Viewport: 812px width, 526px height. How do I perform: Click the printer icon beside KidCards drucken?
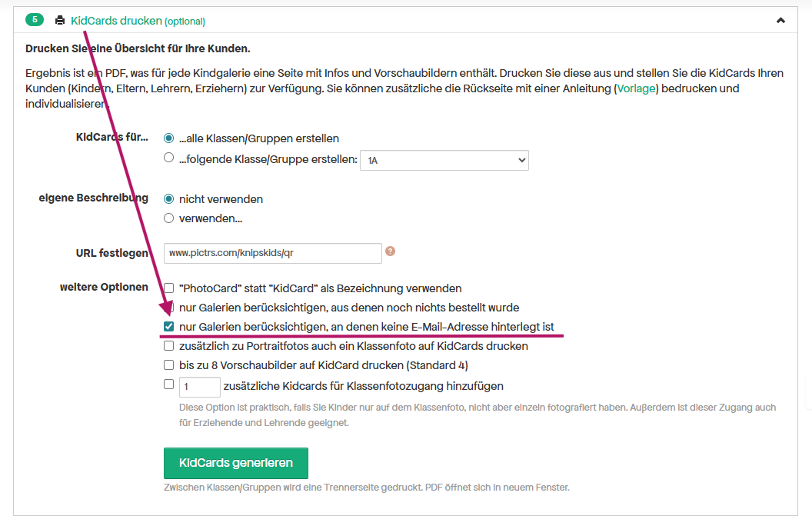60,21
